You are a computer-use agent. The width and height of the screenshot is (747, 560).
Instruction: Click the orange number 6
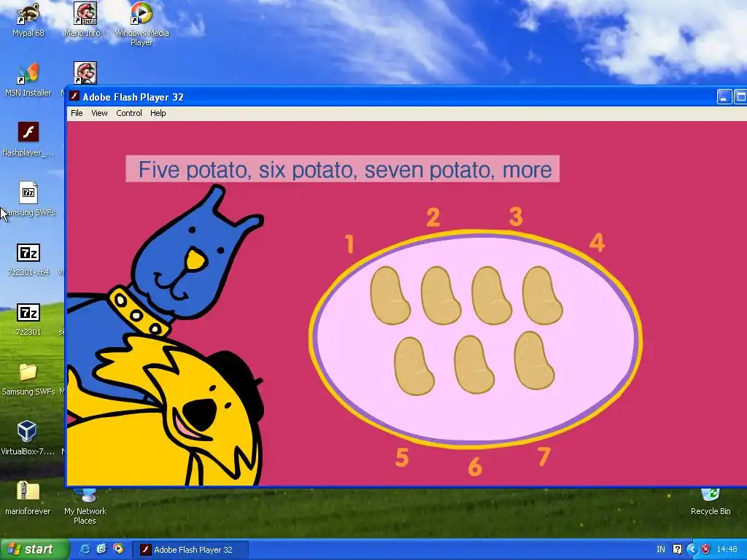click(x=475, y=467)
